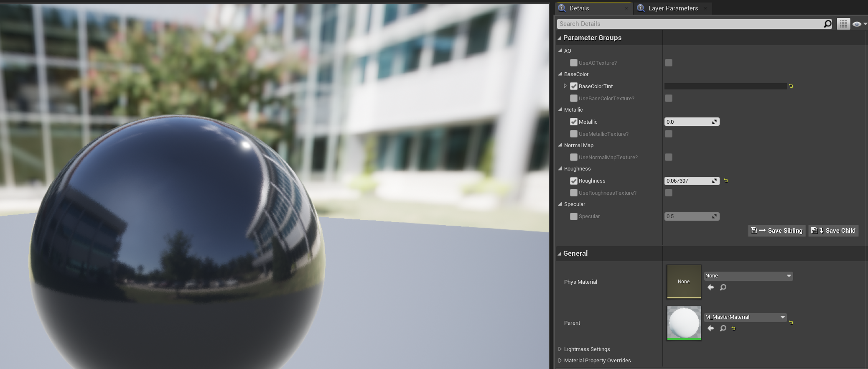Click the Save Child button
Image resolution: width=868 pixels, height=369 pixels.
pos(833,231)
